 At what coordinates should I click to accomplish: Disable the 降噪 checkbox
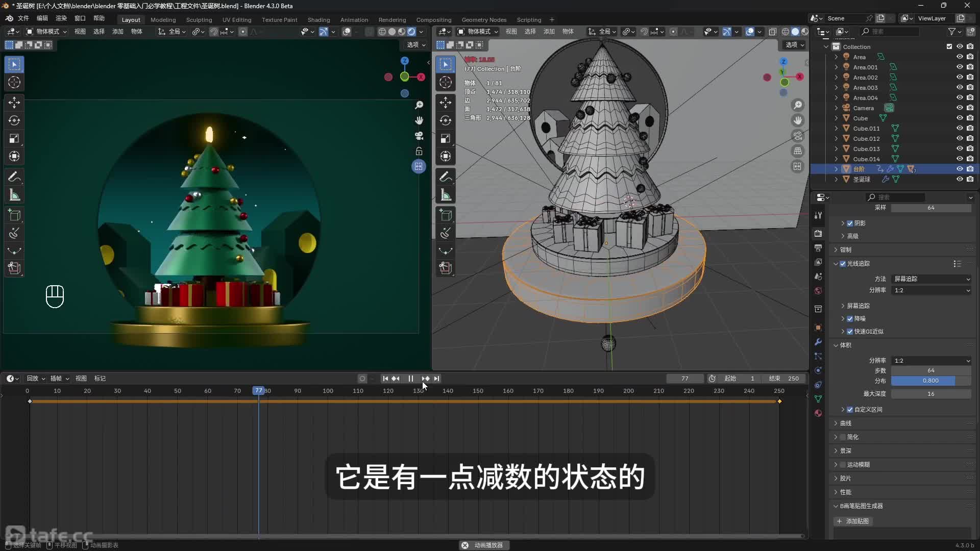pos(850,319)
